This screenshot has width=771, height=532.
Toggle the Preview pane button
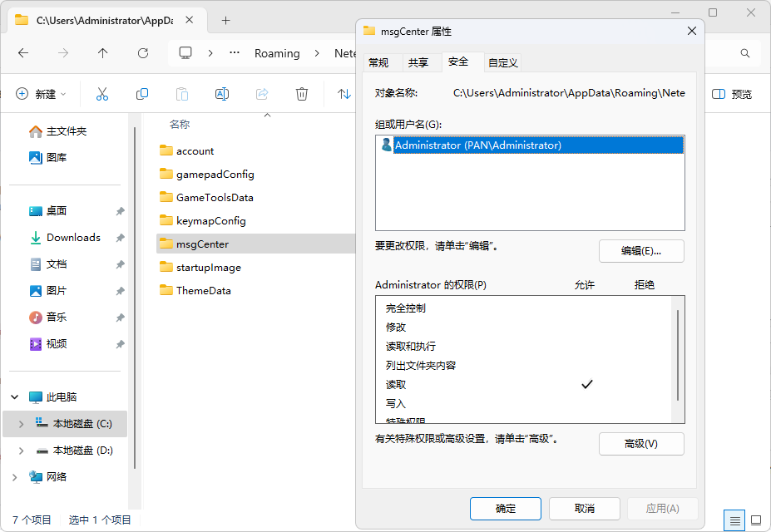click(x=732, y=94)
